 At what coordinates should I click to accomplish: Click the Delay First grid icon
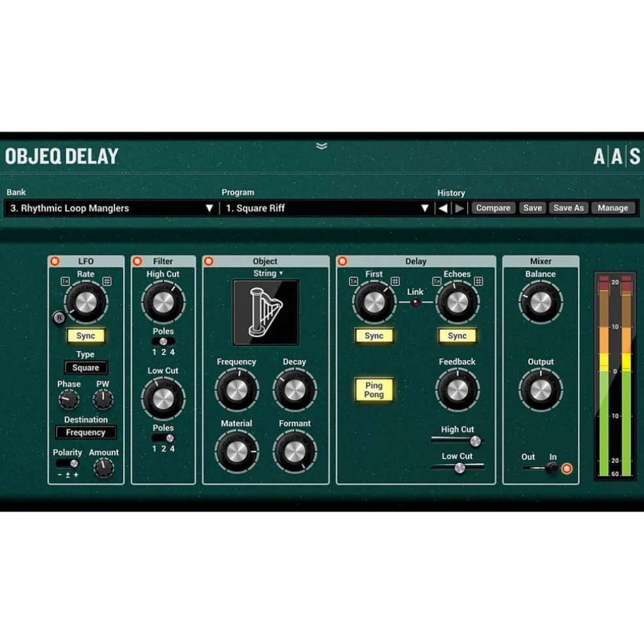[x=395, y=281]
